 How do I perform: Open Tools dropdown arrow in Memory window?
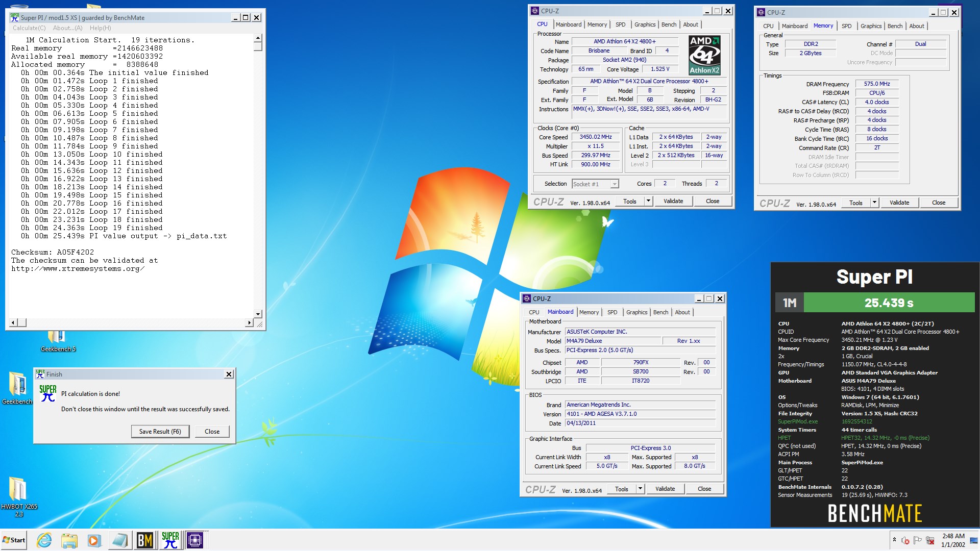[874, 203]
